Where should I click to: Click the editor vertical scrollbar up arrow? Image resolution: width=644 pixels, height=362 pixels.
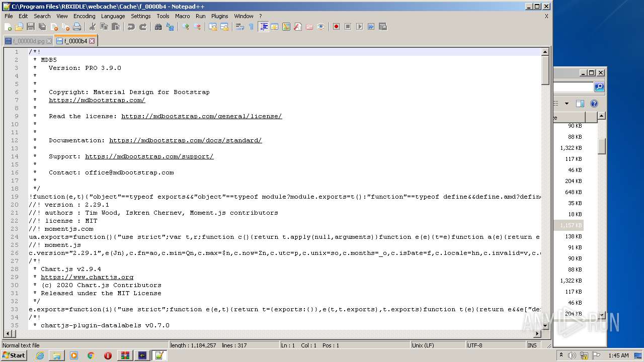545,52
